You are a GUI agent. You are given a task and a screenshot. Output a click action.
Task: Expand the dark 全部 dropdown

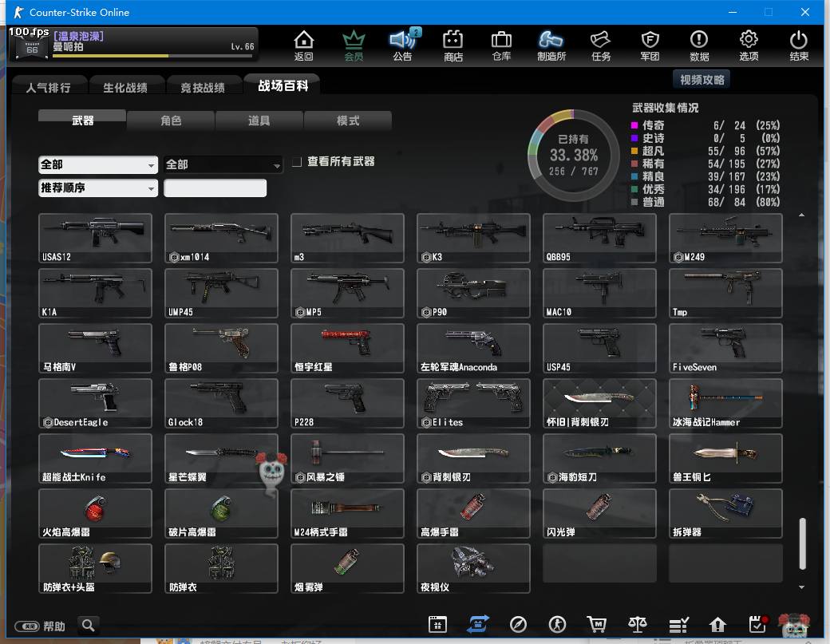tap(223, 164)
